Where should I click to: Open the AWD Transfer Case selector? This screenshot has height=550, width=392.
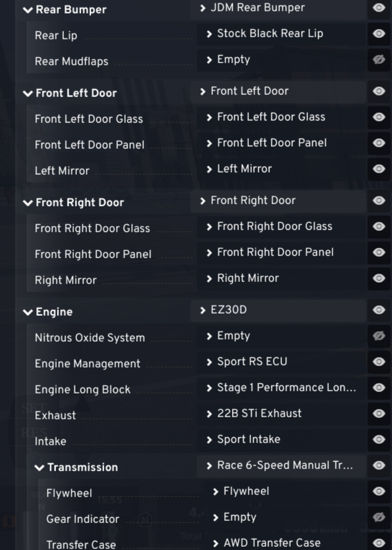click(285, 542)
